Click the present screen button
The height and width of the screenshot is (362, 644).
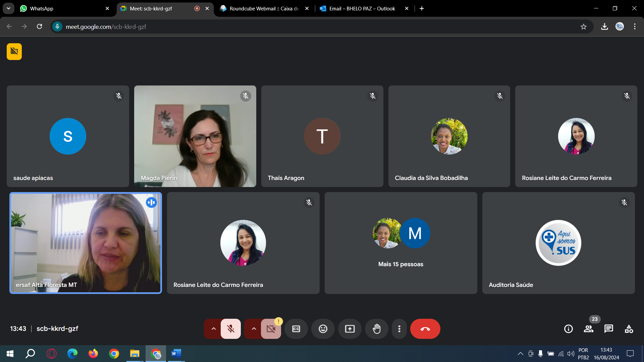coord(350,329)
